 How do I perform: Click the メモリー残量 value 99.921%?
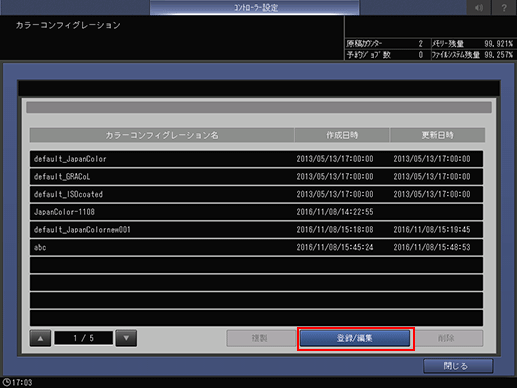(x=499, y=44)
